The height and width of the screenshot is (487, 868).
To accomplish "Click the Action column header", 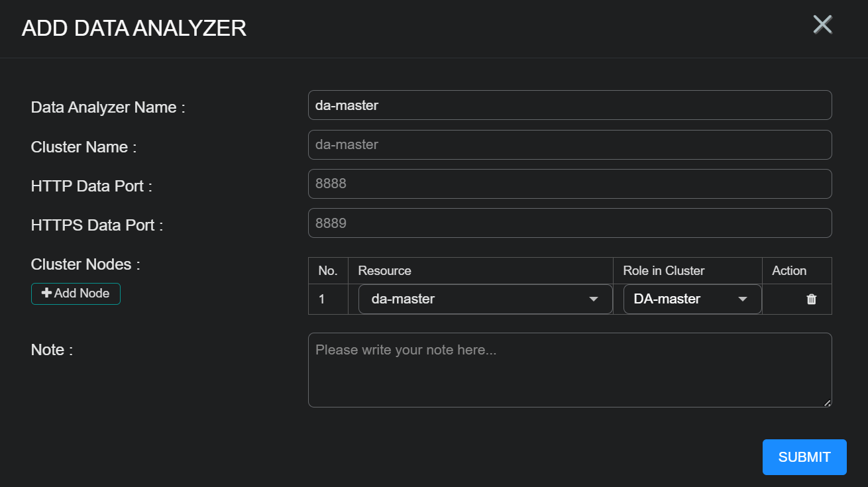I will [x=789, y=270].
